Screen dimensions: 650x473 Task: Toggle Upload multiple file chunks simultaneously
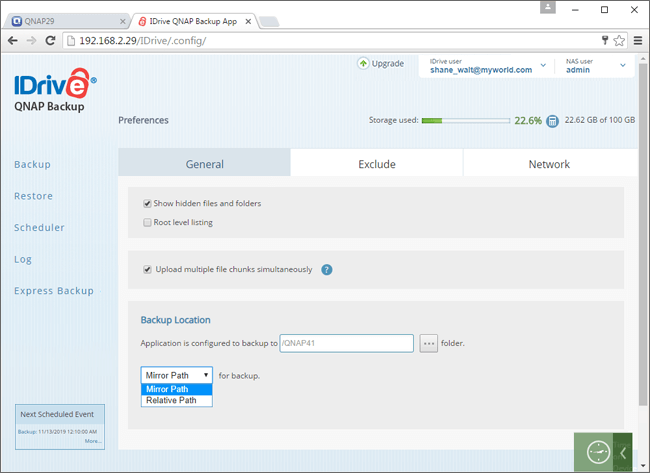(x=148, y=269)
